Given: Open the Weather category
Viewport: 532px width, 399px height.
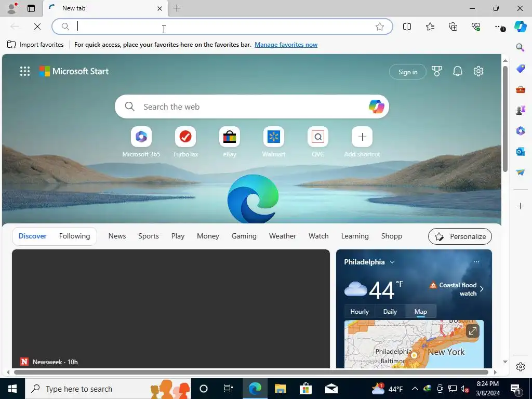Looking at the screenshot, I should point(282,236).
